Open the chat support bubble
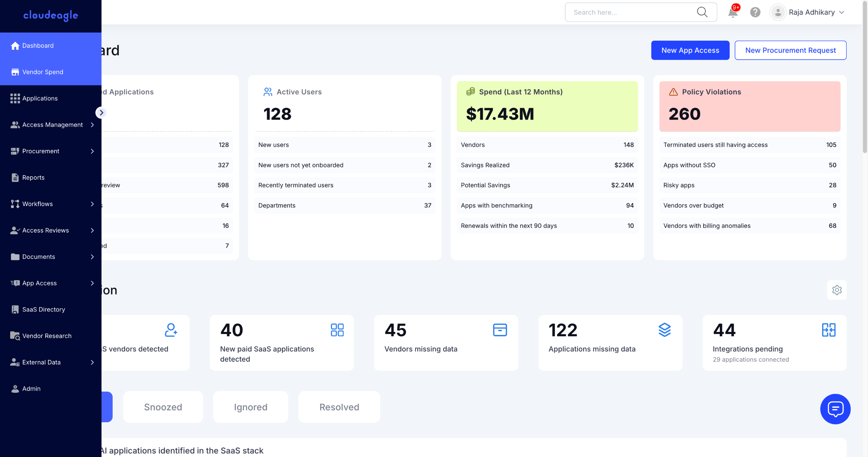Viewport: 868px width, 457px height. 835,409
